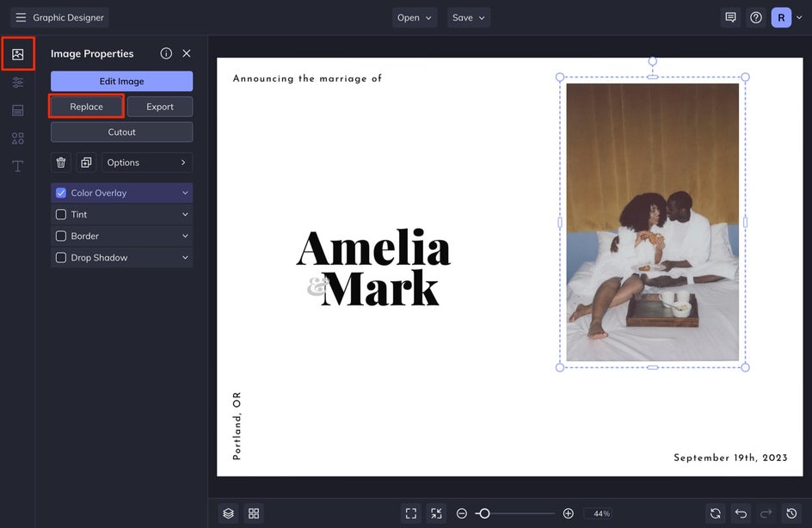812x528 pixels.
Task: Open the Layers panel icon in bottom bar
Action: tap(228, 513)
